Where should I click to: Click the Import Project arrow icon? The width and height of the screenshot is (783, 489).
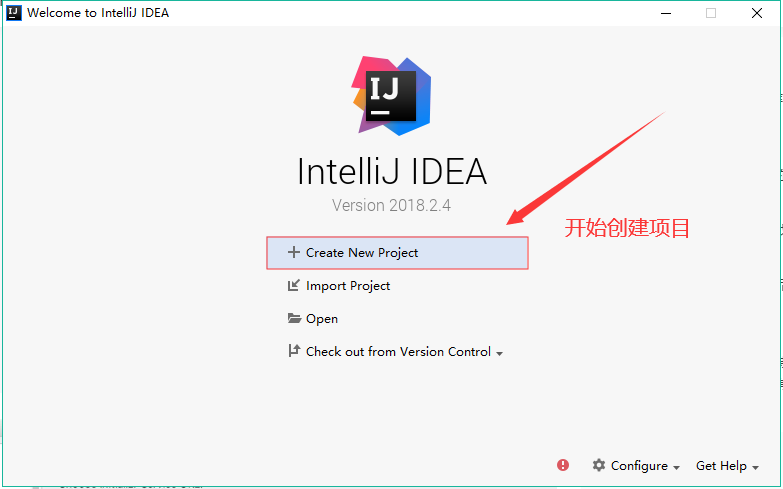[x=294, y=285]
